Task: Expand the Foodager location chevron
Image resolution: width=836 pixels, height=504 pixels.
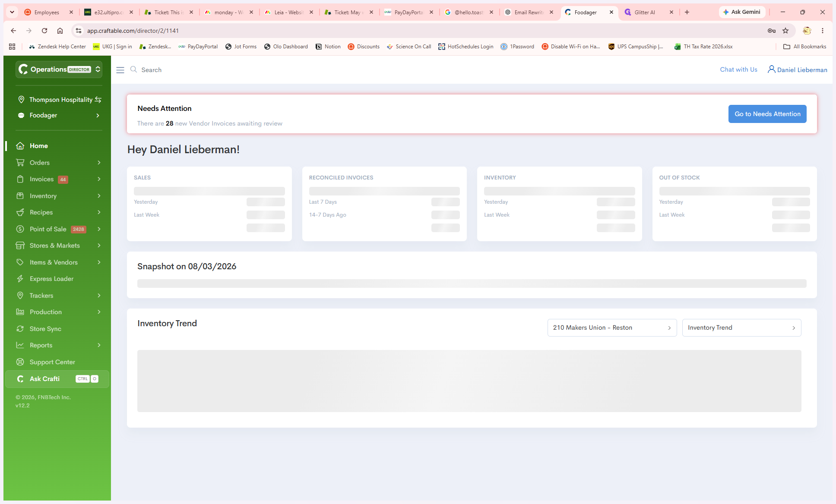Action: (98, 116)
